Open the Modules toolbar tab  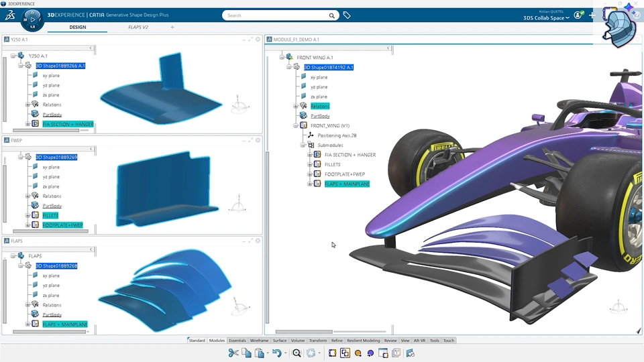pyautogui.click(x=217, y=341)
